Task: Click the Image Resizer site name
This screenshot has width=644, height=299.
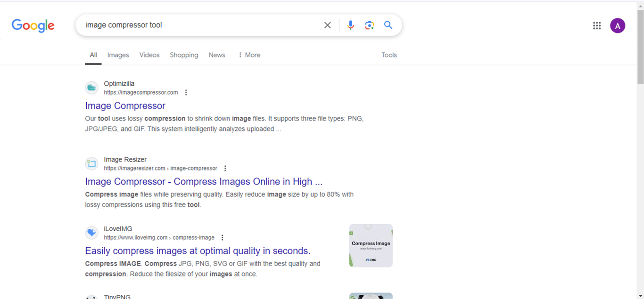Action: [125, 160]
